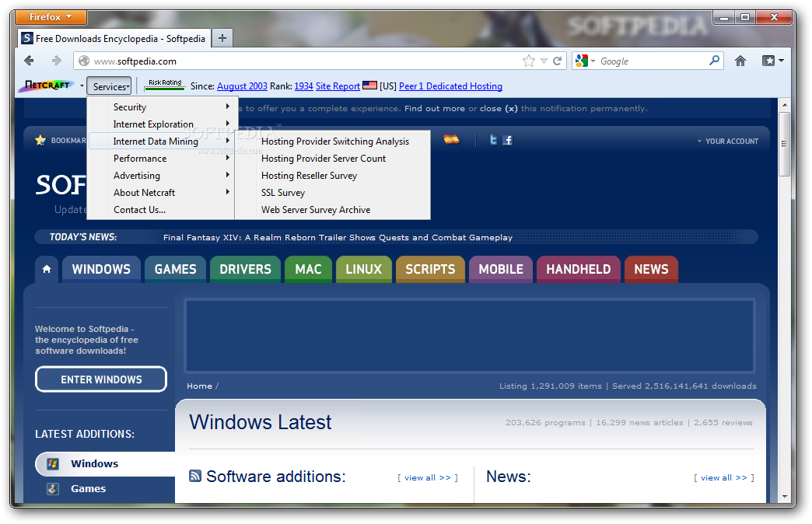Select SSL Survey menu item
812x524 pixels.
pyautogui.click(x=333, y=192)
